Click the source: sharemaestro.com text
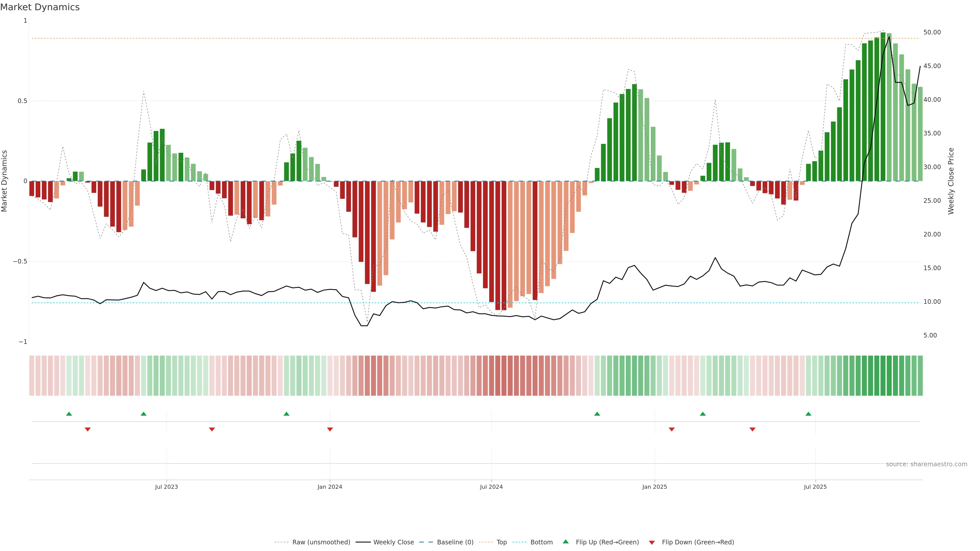Viewport: 980px width, 551px height. point(926,464)
